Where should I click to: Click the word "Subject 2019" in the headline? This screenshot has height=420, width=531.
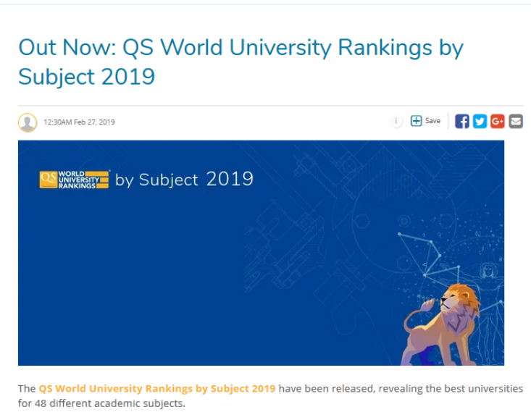tap(87, 77)
